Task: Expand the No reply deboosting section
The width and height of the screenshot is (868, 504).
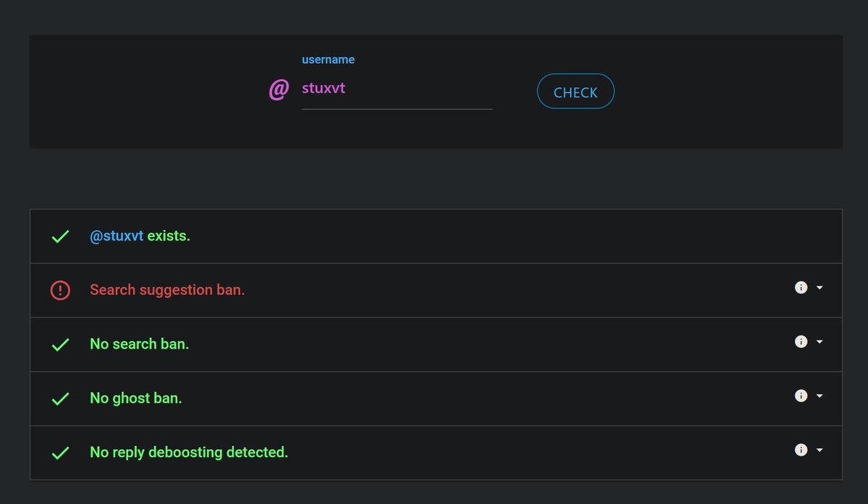Action: [x=818, y=450]
